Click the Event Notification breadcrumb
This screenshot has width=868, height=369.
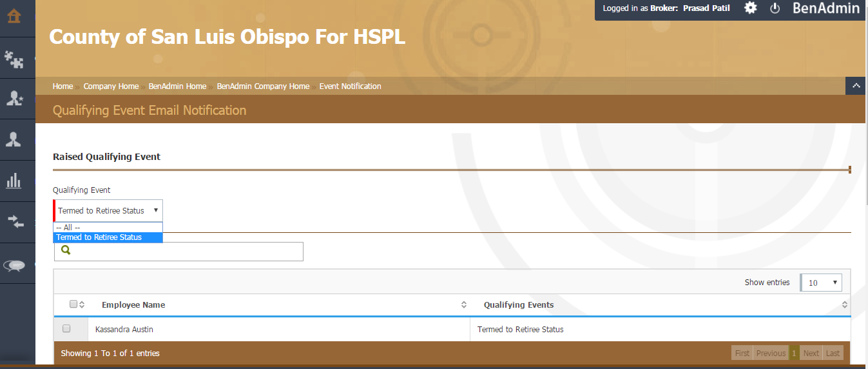pyautogui.click(x=351, y=86)
